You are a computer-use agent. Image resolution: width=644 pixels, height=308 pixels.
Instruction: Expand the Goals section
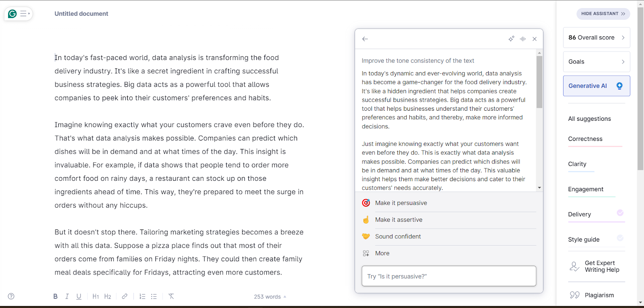tap(596, 62)
